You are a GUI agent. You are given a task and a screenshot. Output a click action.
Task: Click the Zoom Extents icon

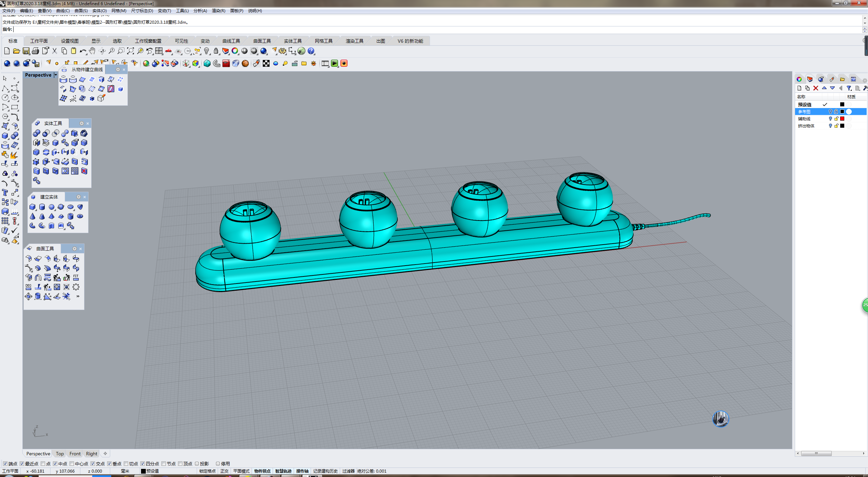(x=131, y=51)
